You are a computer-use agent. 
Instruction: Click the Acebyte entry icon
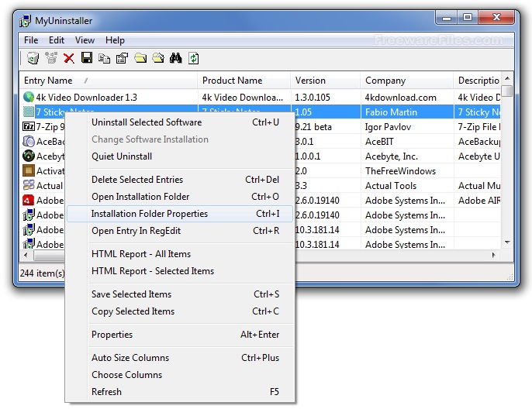(x=29, y=156)
